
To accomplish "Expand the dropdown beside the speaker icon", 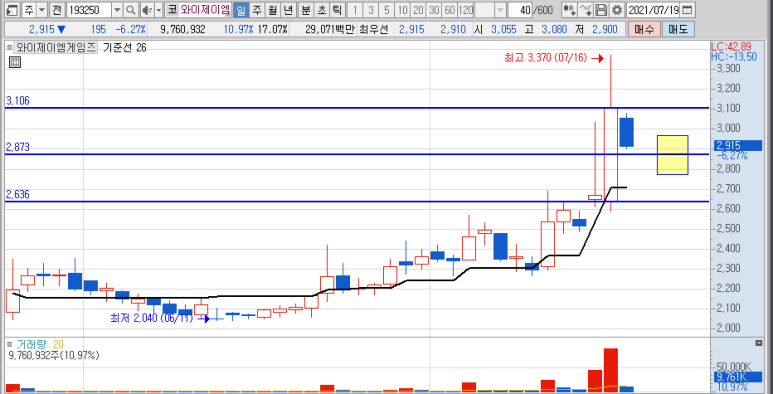I will coord(159,9).
